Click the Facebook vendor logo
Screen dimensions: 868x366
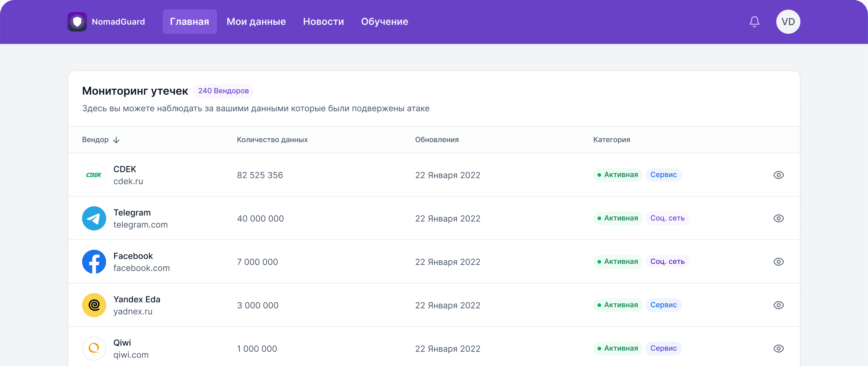94,262
